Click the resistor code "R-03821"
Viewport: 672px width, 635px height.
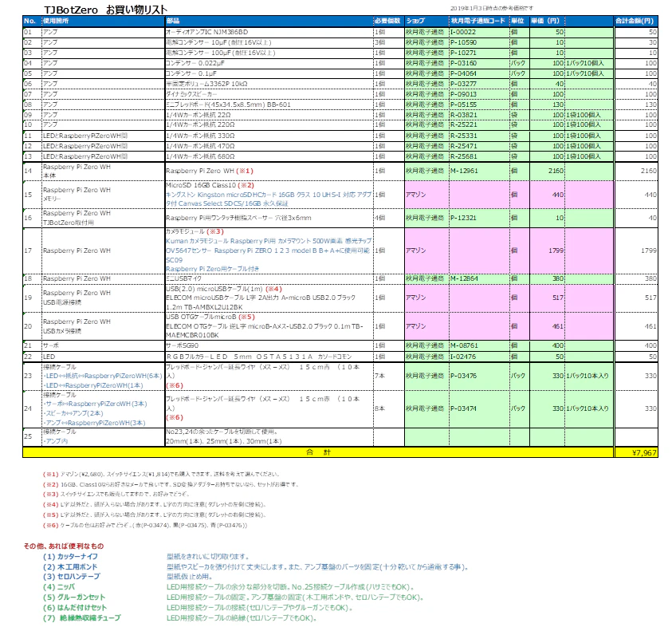tap(463, 115)
